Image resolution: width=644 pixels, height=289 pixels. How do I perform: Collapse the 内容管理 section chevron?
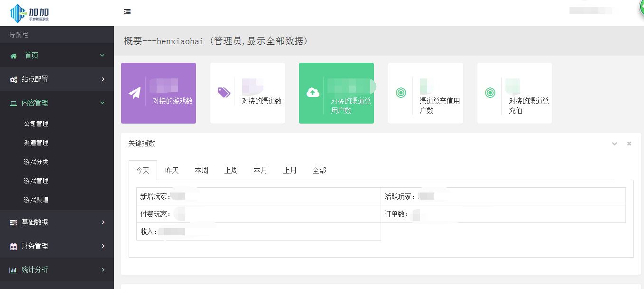(102, 103)
